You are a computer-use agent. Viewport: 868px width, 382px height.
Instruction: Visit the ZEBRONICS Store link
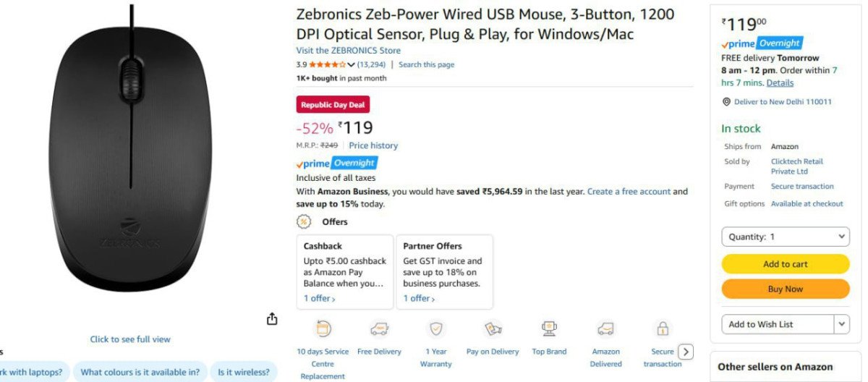click(348, 51)
